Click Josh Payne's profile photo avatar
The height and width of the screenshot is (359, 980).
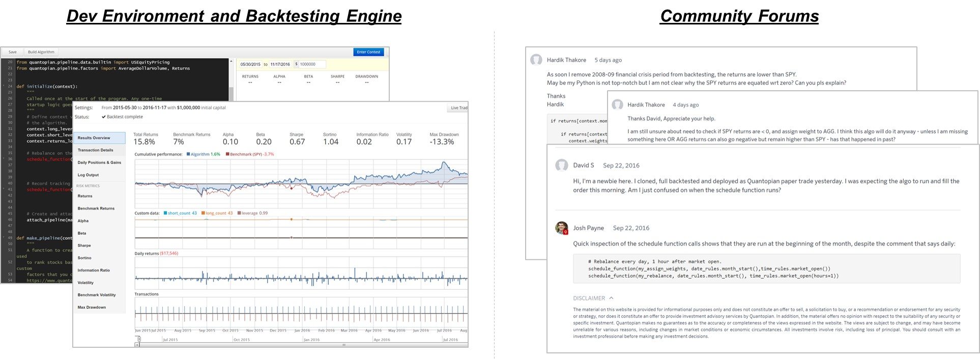click(x=561, y=228)
